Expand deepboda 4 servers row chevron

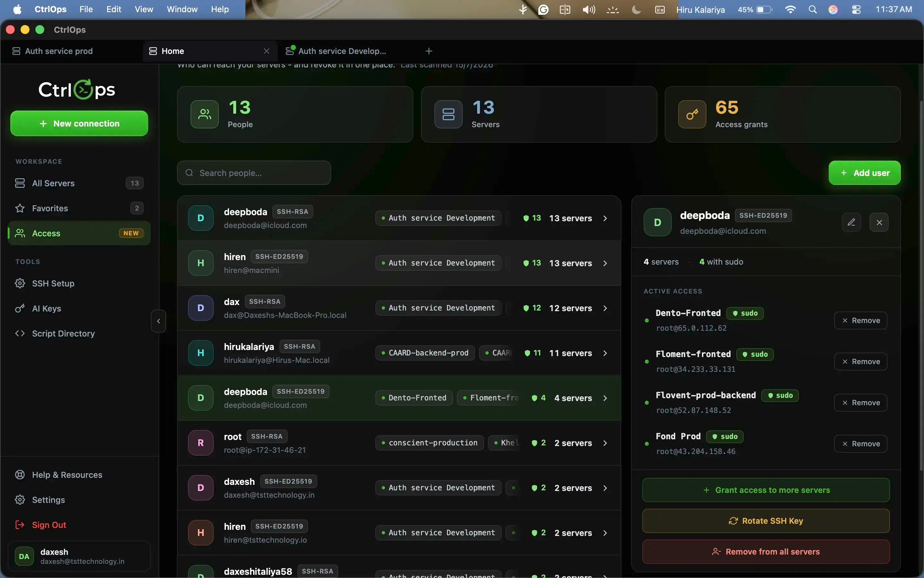[x=605, y=398]
